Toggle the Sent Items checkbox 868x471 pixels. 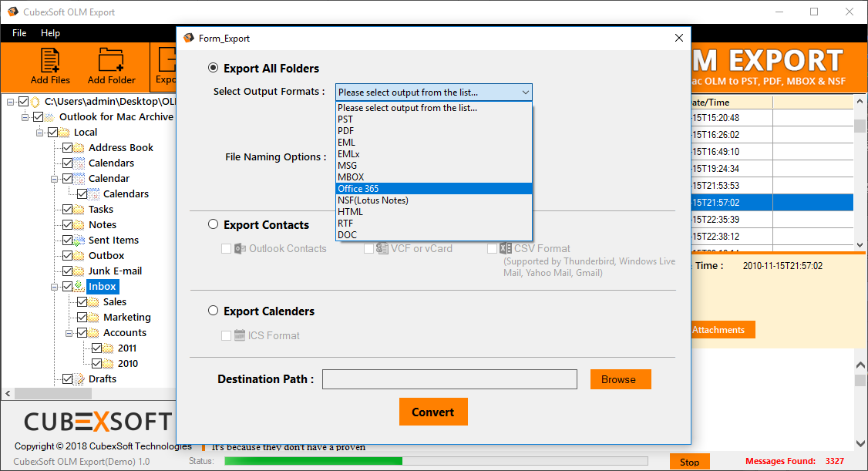click(x=67, y=241)
